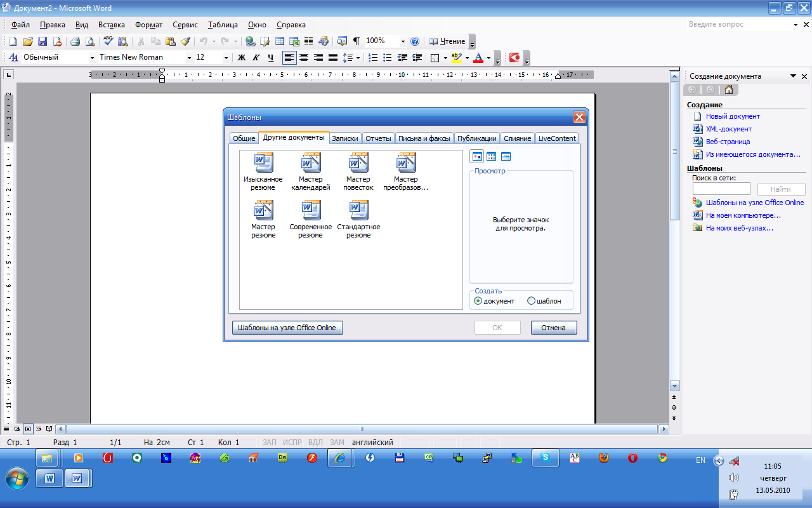
Task: Click the highlight color marker swatch
Action: tap(457, 58)
